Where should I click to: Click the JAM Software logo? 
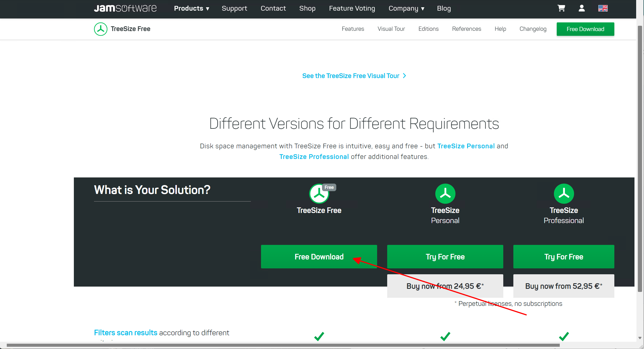point(125,8)
